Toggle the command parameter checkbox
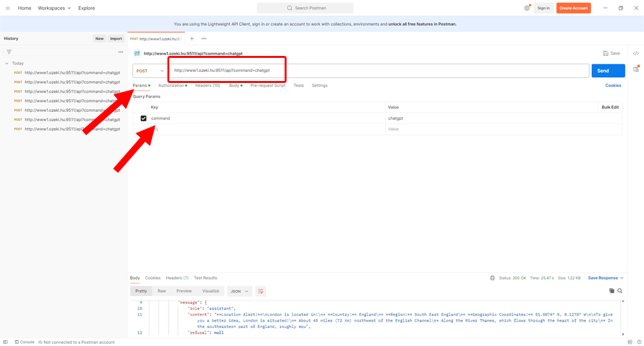The image size is (644, 346). coord(144,118)
